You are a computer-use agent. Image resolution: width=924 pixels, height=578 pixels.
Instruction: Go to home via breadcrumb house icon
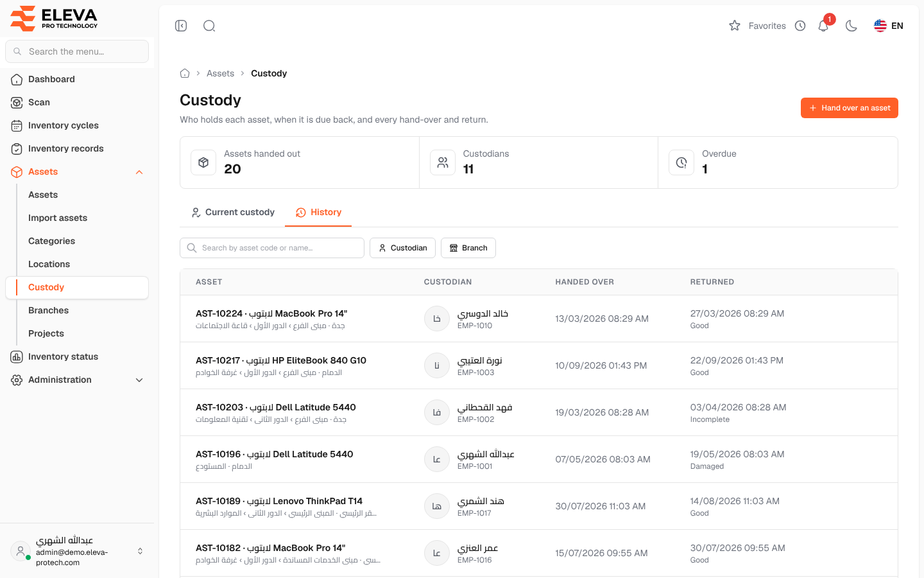185,73
